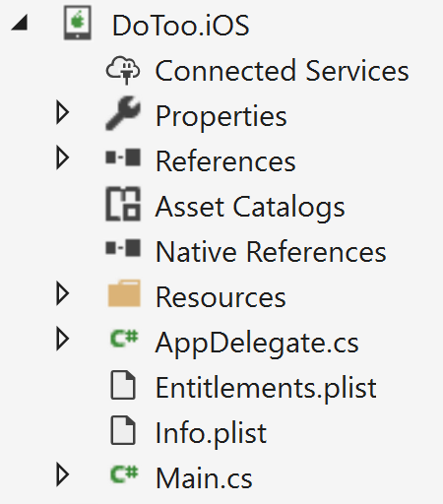The width and height of the screenshot is (443, 504).
Task: Click the DoToo.iOS project icon
Action: 78,23
